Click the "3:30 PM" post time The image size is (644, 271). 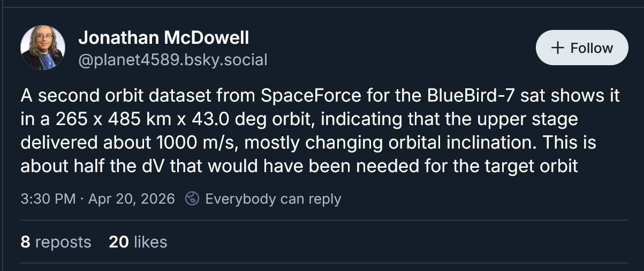click(x=48, y=199)
